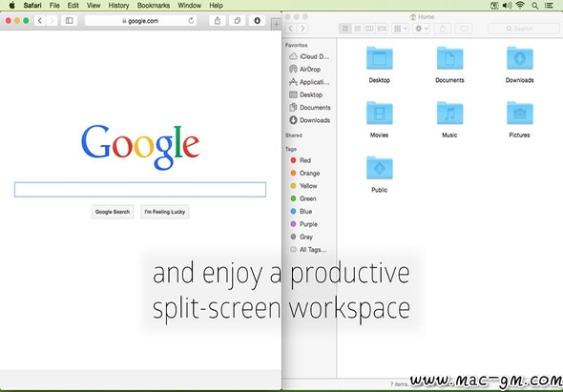The width and height of the screenshot is (563, 392).
Task: Open Finder arrange-by dropdown
Action: click(x=400, y=29)
